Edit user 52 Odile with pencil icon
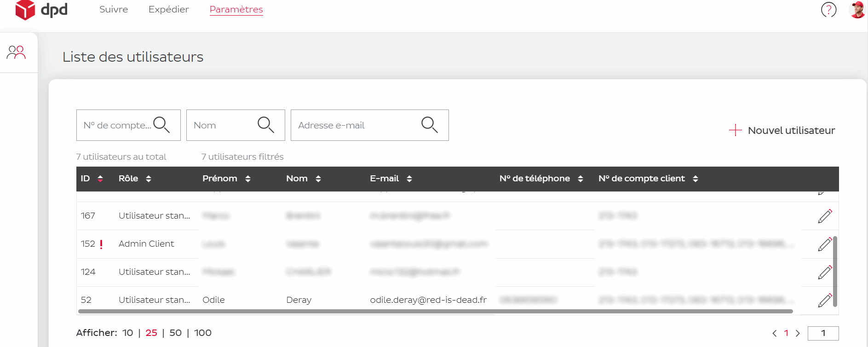868x347 pixels. [825, 300]
